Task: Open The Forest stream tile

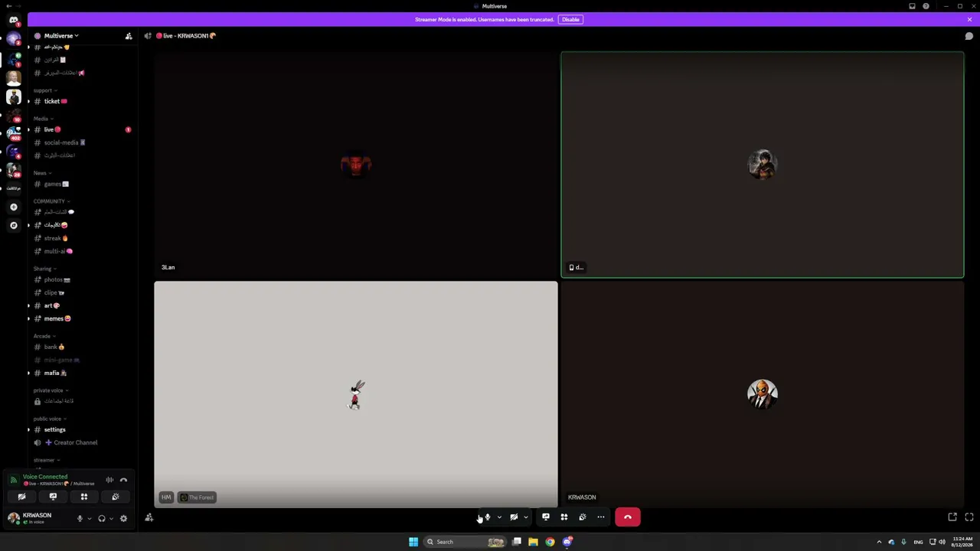Action: pyautogui.click(x=356, y=394)
